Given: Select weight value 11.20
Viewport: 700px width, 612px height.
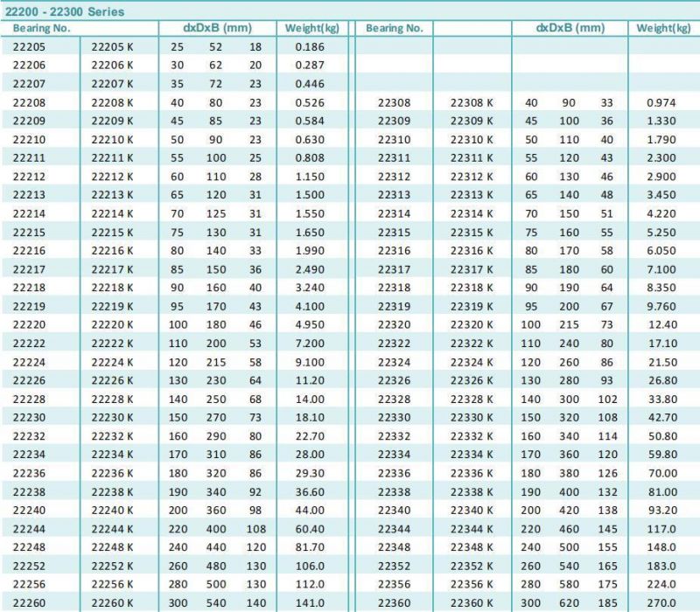Looking at the screenshot, I should [x=310, y=380].
